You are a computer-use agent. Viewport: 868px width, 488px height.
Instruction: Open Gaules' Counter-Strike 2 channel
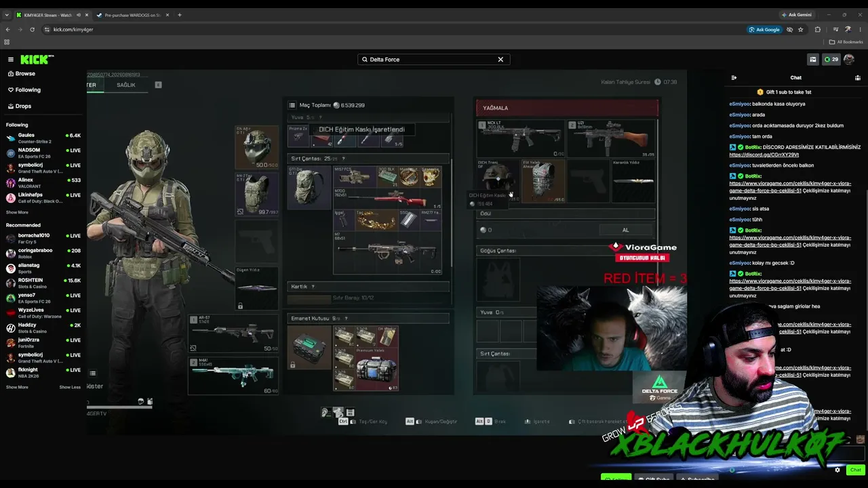tap(43, 138)
